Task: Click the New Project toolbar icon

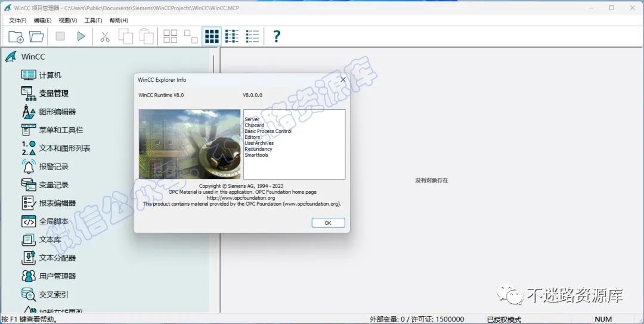Action: pyautogui.click(x=16, y=36)
